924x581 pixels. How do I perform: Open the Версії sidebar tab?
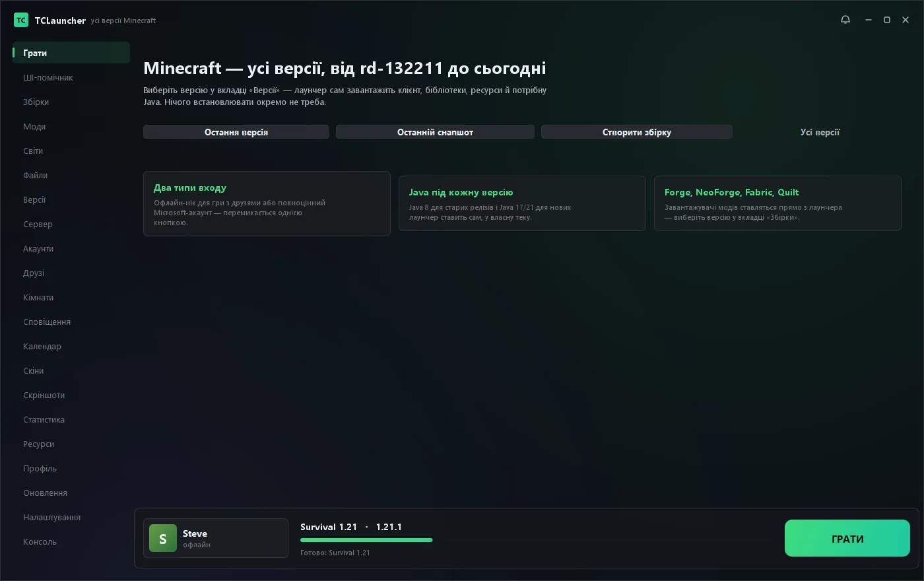click(71, 199)
